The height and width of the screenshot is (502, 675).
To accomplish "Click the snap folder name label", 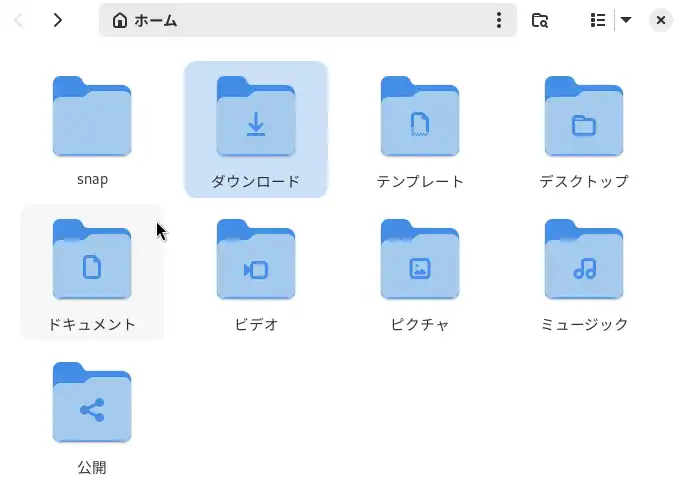I will pyautogui.click(x=92, y=180).
